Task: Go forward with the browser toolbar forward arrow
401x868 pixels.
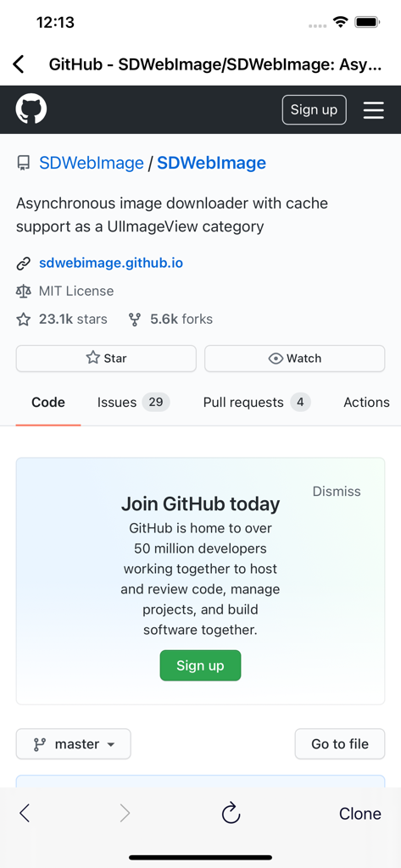Action: 125,813
